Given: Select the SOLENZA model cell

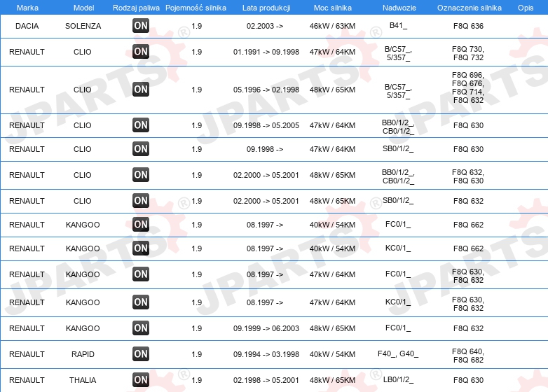Looking at the screenshot, I should pos(83,26).
